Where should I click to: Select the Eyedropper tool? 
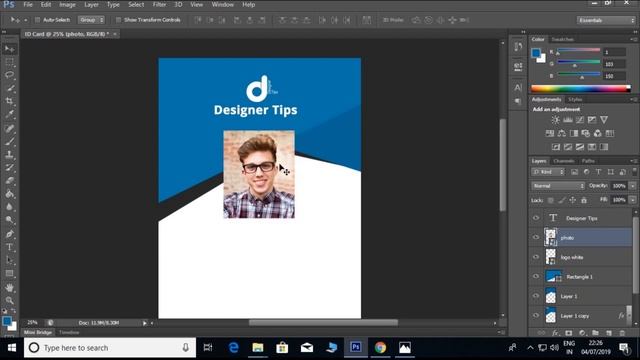(9, 114)
